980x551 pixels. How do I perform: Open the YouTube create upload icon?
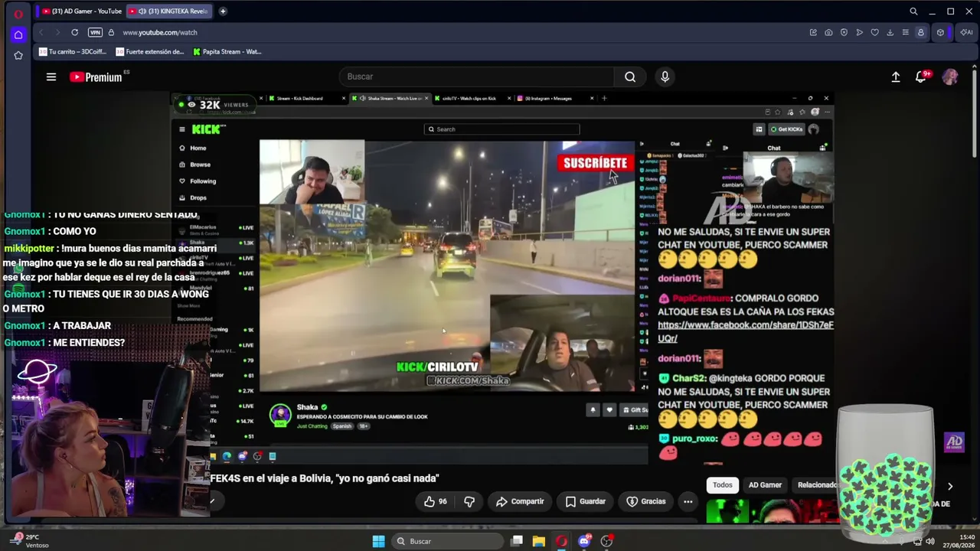click(x=896, y=77)
